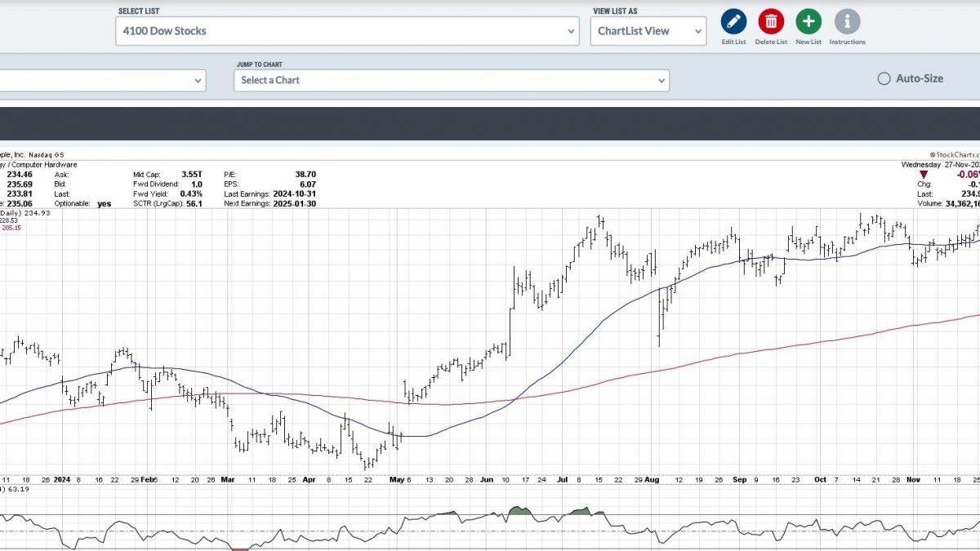This screenshot has height=551, width=980.
Task: Open the gray Instructions info icon
Action: point(847,21)
